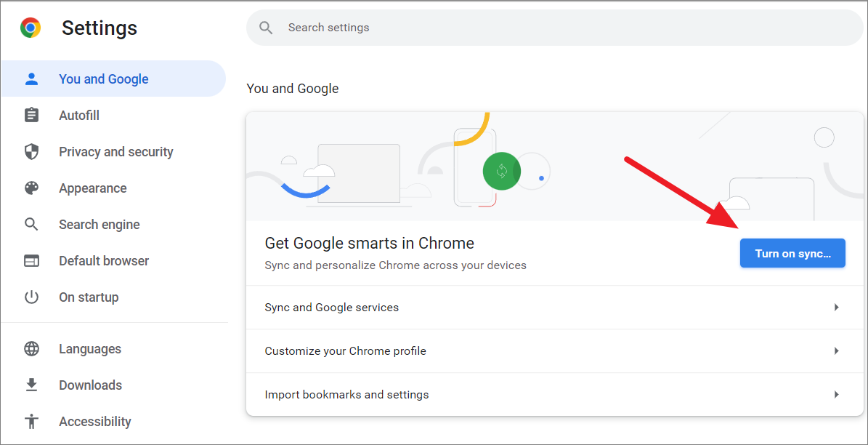Click the Chrome logo icon

(31, 27)
